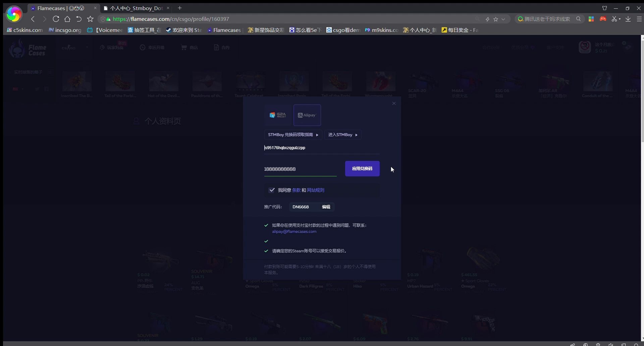Open the 商店 shop nav item
This screenshot has width=644, height=346.
click(190, 48)
